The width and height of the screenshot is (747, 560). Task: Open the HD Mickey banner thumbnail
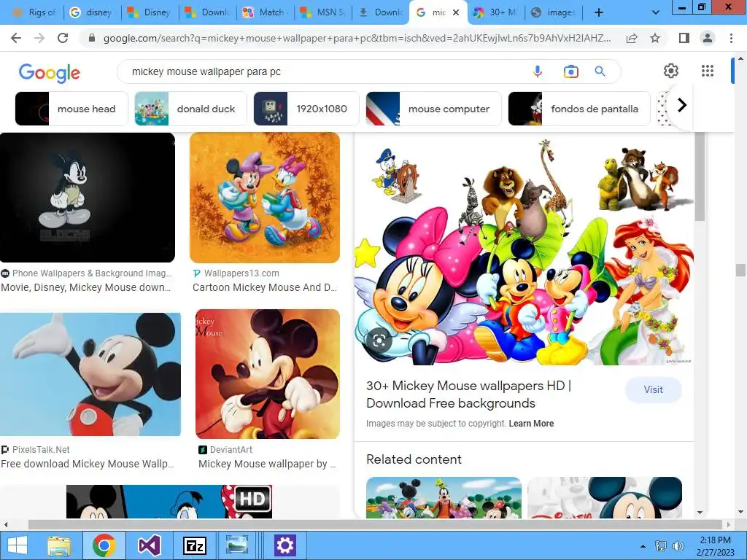[x=169, y=502]
